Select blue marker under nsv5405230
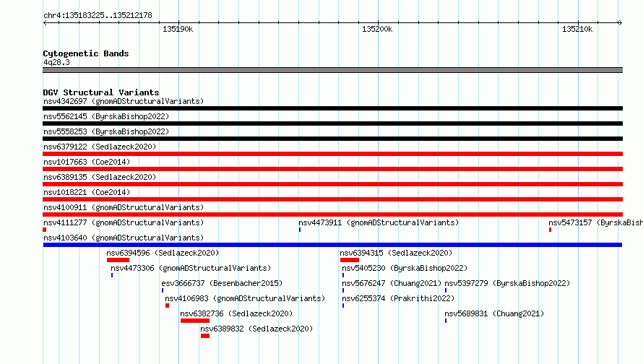This screenshot has height=364, width=643. coord(343,275)
